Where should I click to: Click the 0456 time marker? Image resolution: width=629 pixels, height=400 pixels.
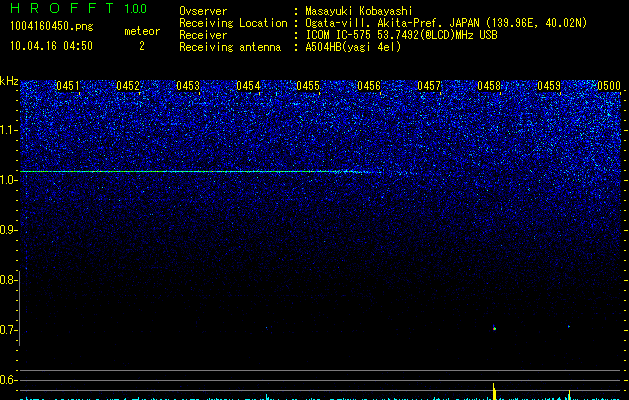(x=369, y=86)
